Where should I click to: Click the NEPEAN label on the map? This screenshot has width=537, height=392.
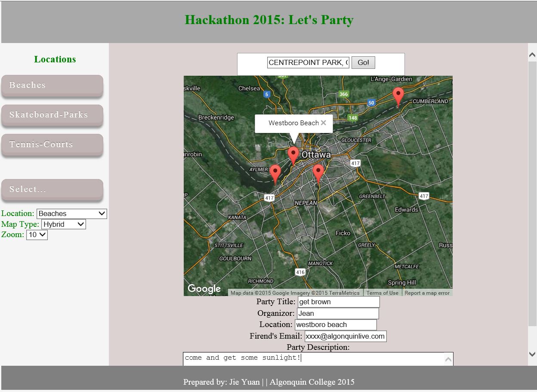(306, 203)
